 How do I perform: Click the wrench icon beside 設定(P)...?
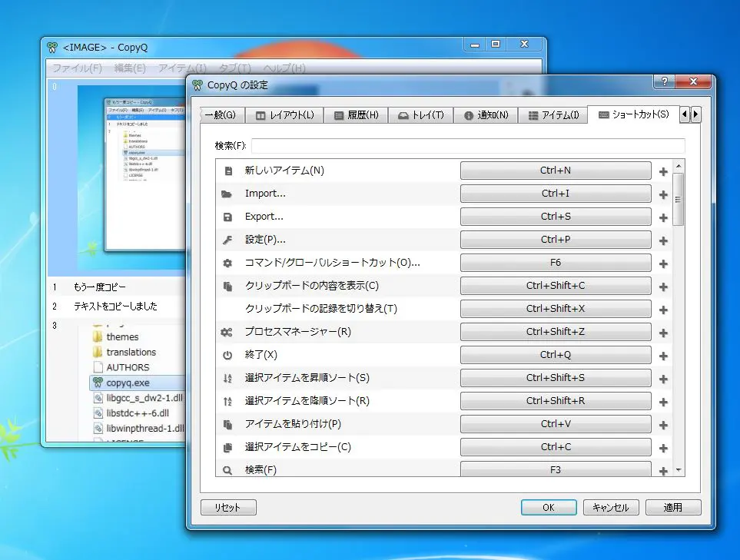(x=227, y=240)
